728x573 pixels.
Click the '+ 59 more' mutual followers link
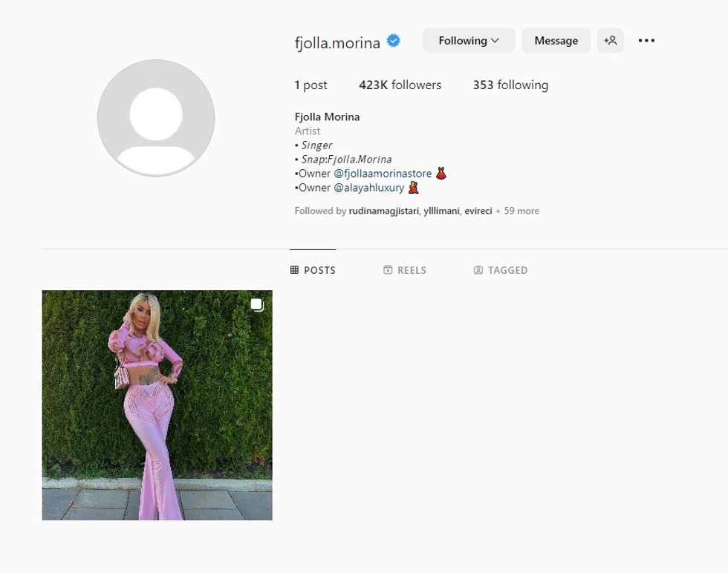pyautogui.click(x=517, y=211)
